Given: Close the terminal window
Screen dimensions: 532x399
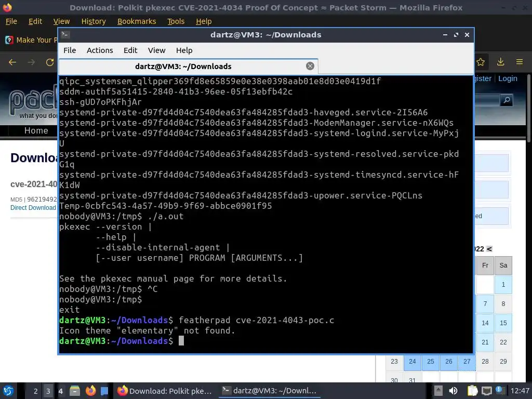Looking at the screenshot, I should point(467,35).
